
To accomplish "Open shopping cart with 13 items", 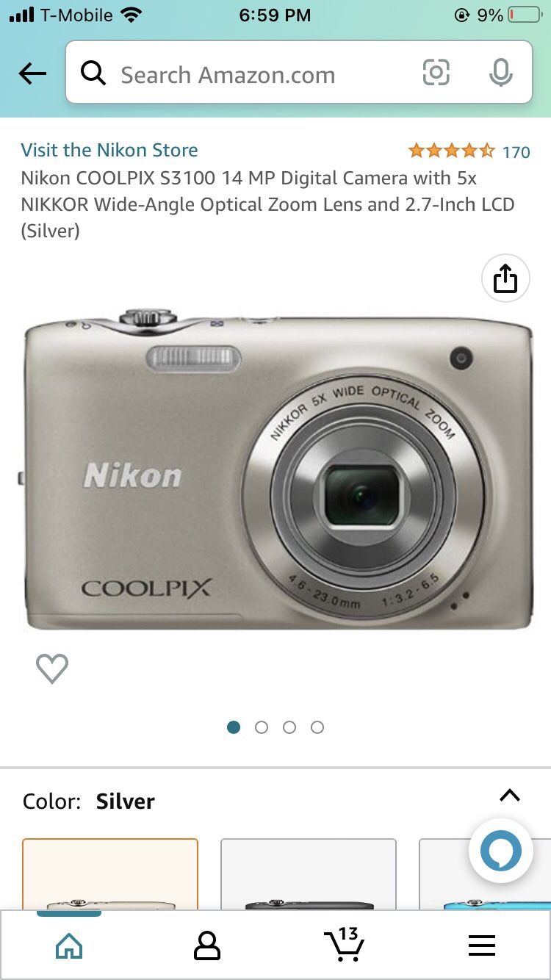I will (344, 944).
